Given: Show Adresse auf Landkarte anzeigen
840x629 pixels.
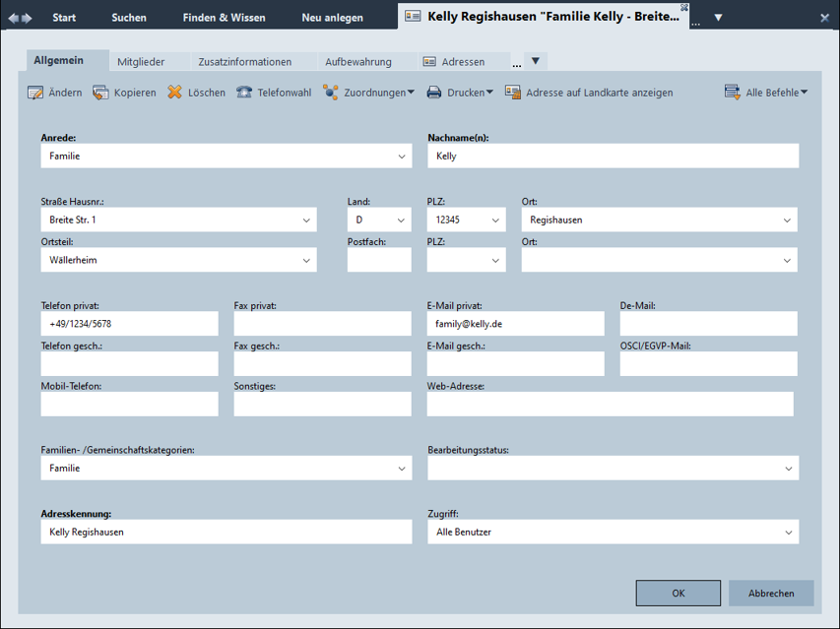Looking at the screenshot, I should pos(589,93).
